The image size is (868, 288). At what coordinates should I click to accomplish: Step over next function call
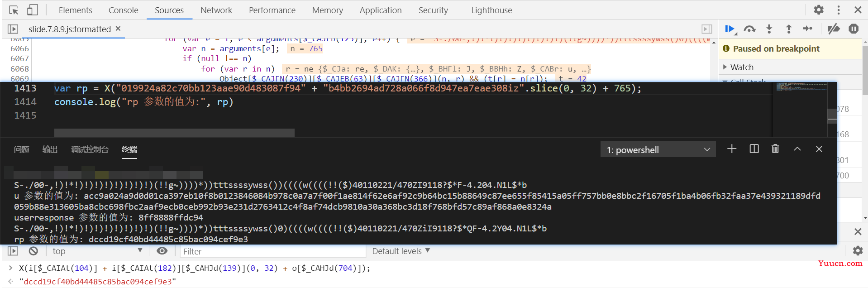coord(749,29)
